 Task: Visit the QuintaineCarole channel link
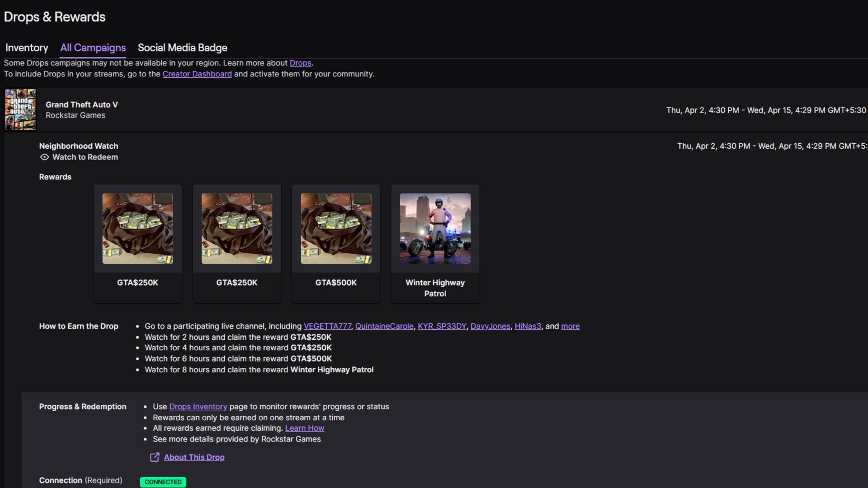(384, 326)
